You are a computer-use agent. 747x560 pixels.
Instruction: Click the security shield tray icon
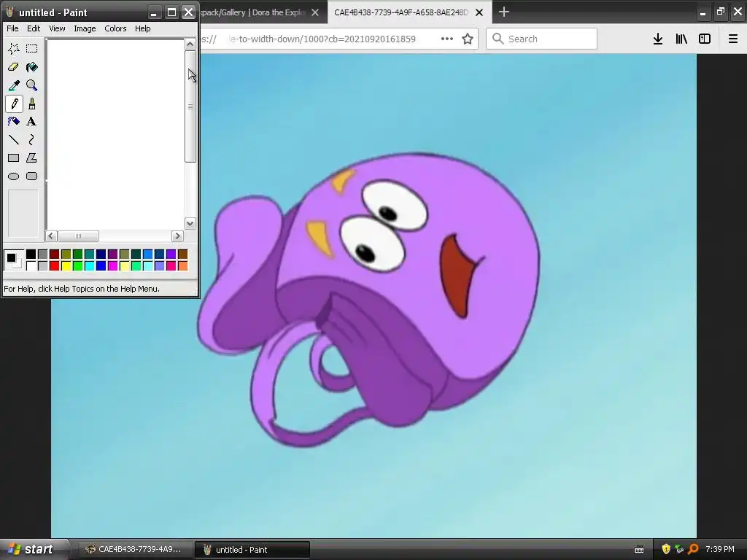coord(666,549)
